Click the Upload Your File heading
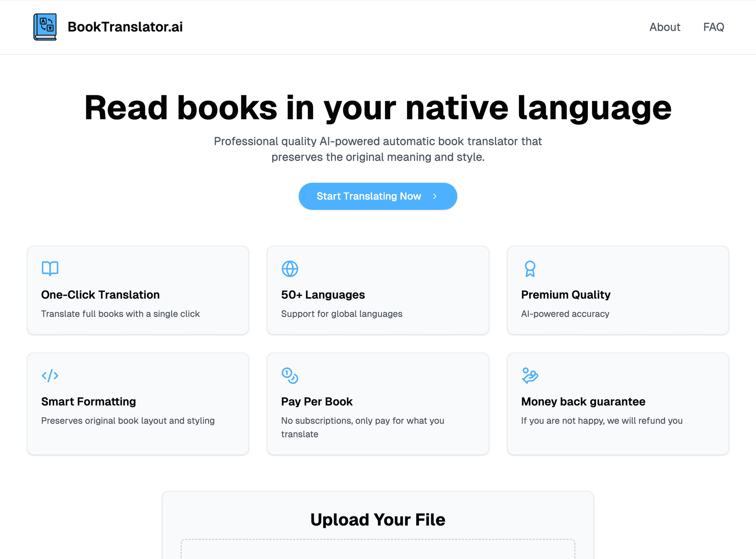The height and width of the screenshot is (559, 756). 378,520
